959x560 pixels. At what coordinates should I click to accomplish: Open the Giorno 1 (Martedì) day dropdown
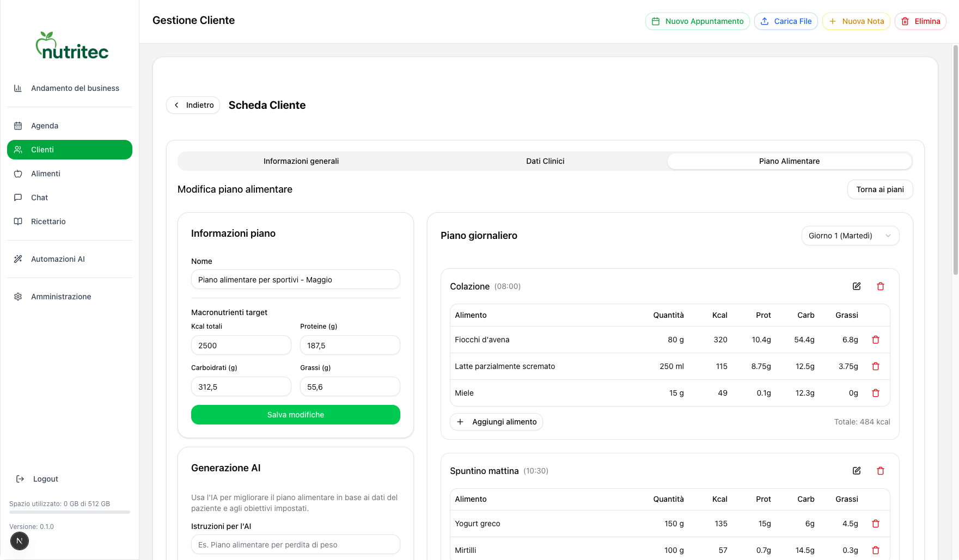tap(850, 236)
